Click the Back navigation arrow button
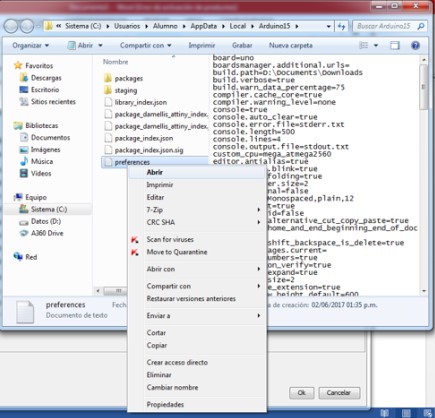The height and width of the screenshot is (418, 435). click(11, 26)
